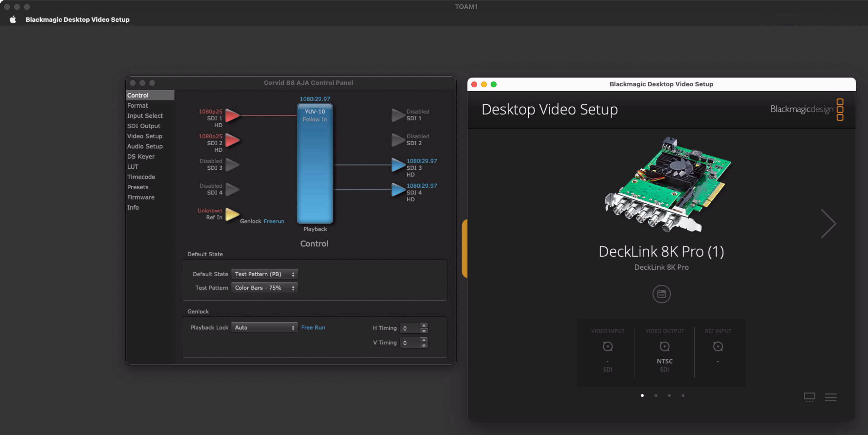Select the fourth device page dot
The image size is (868, 435).
tap(683, 395)
